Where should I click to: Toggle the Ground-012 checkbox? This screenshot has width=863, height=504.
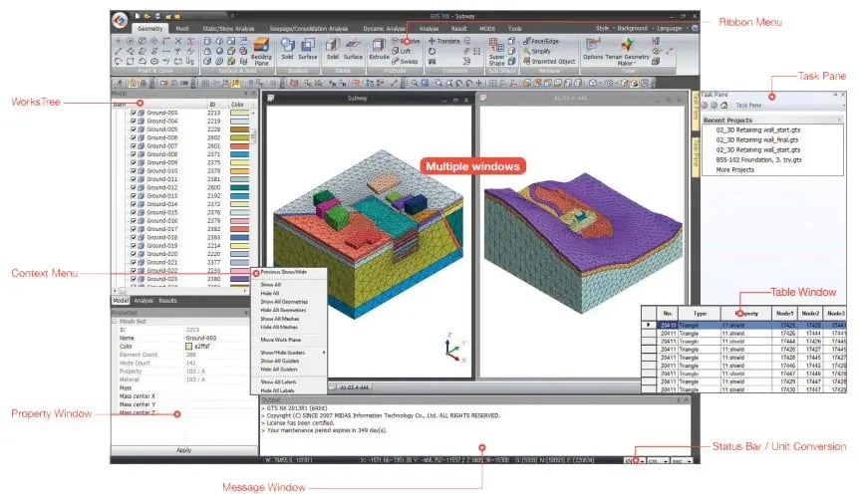pos(134,187)
